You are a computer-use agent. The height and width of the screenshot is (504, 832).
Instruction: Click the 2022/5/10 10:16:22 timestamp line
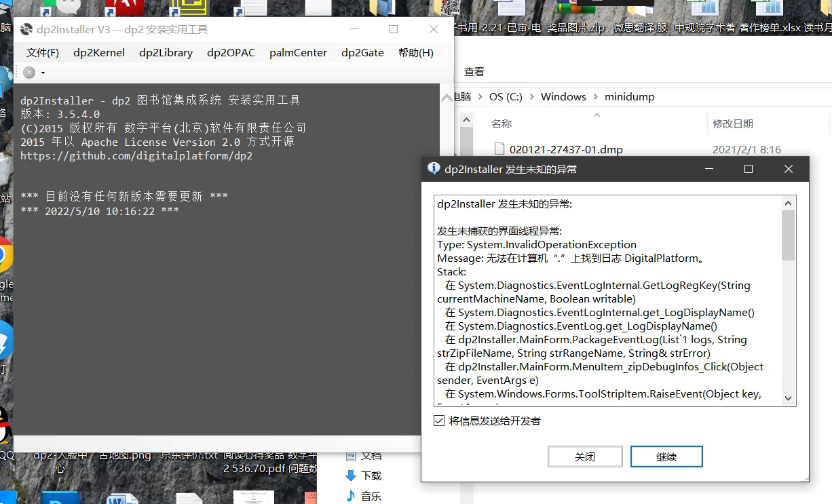[x=100, y=211]
